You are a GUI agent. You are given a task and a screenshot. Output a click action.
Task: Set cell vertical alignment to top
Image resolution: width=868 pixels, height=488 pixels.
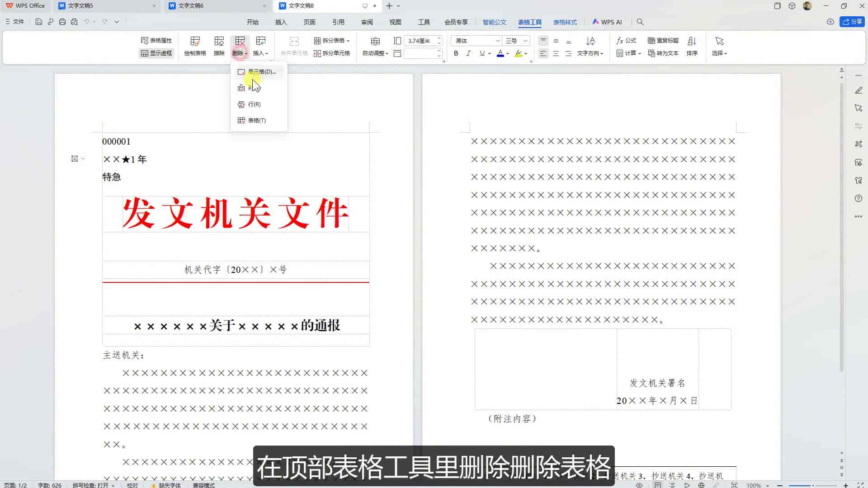point(543,41)
